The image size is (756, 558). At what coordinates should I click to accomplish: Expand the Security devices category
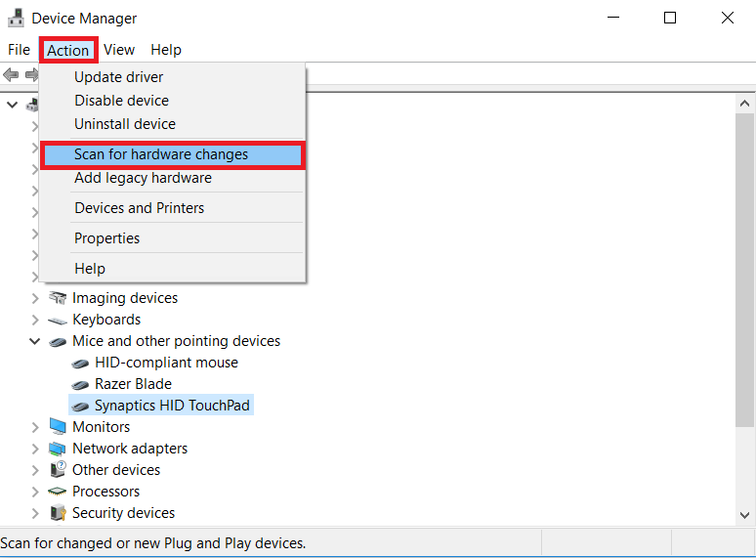pyautogui.click(x=35, y=513)
